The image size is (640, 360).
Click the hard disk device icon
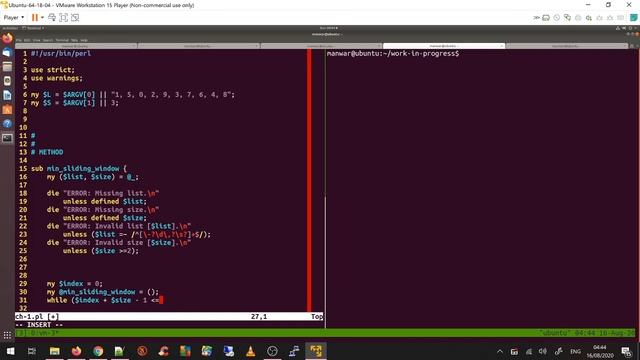pos(546,18)
